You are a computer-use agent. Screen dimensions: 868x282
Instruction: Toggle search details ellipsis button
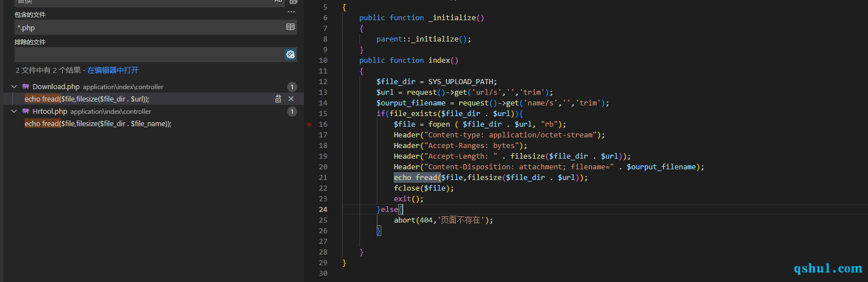291,12
